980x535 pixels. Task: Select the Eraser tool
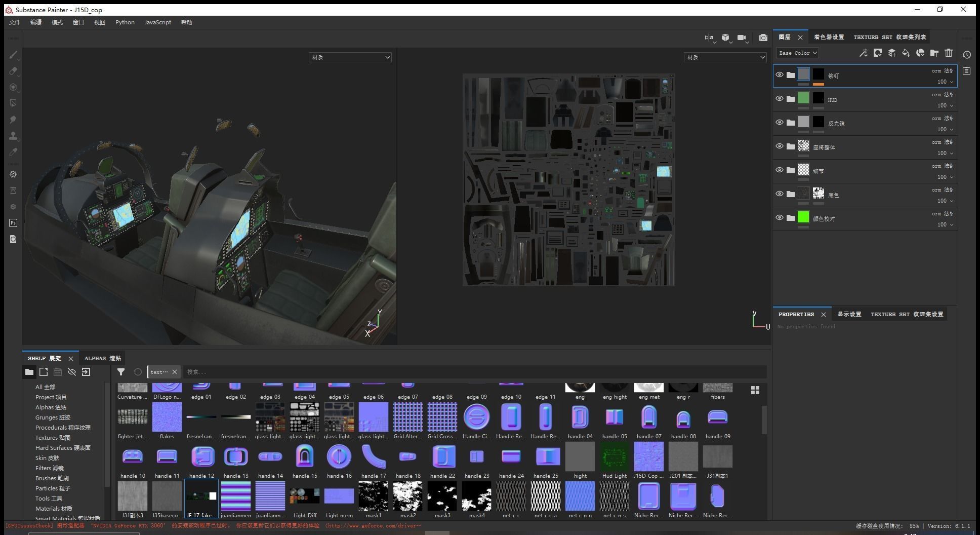tap(13, 71)
